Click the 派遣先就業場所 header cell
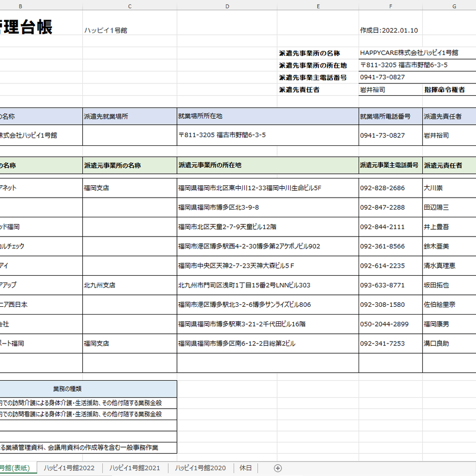This screenshot has height=476, width=476. coord(130,116)
